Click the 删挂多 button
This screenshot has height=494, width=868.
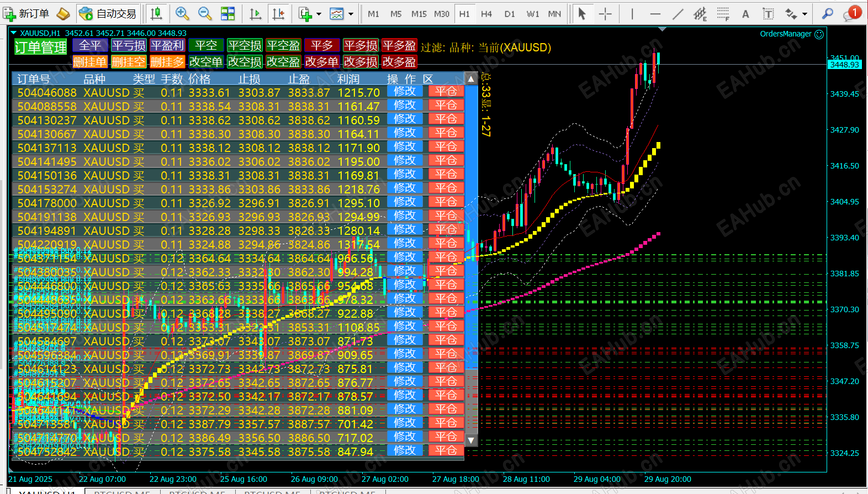(x=167, y=62)
